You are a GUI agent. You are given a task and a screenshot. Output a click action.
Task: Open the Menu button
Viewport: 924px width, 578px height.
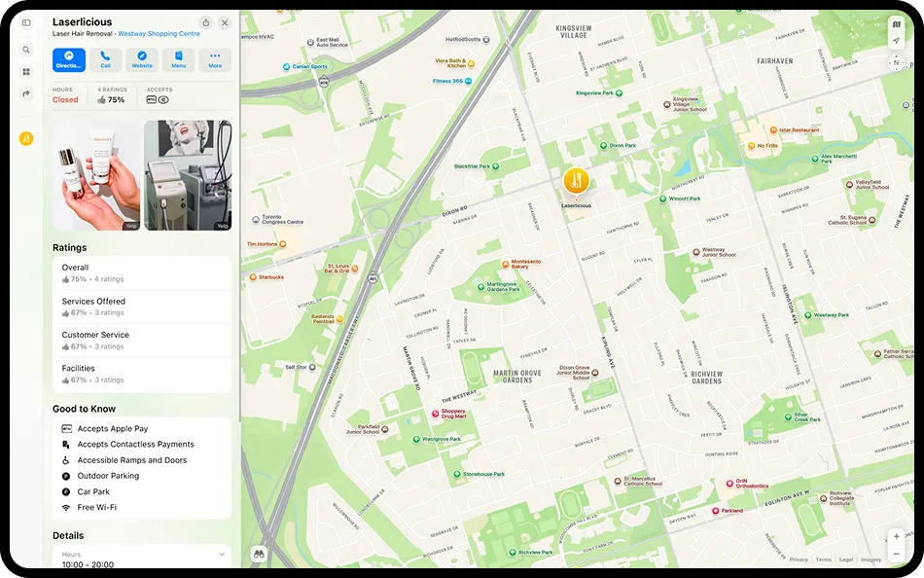179,60
